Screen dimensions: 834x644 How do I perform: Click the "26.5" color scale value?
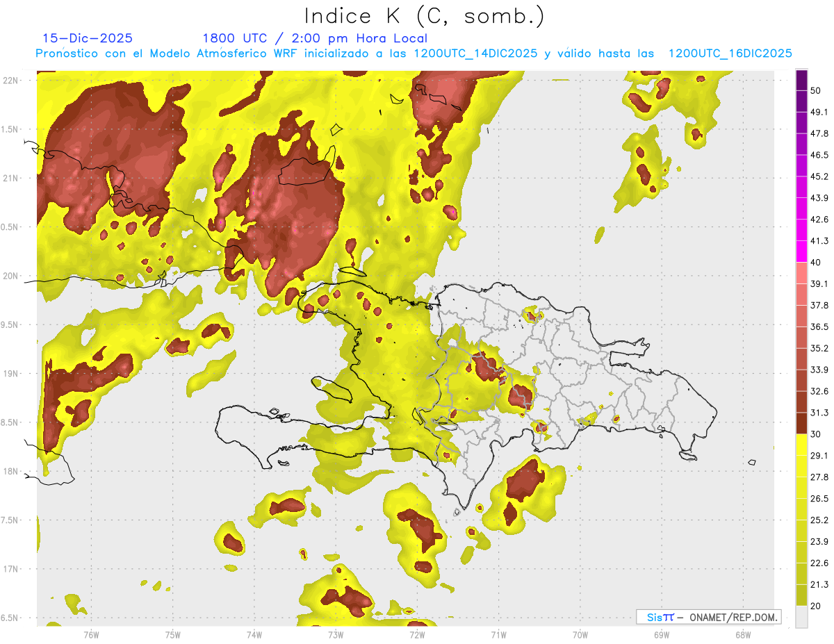tap(819, 499)
